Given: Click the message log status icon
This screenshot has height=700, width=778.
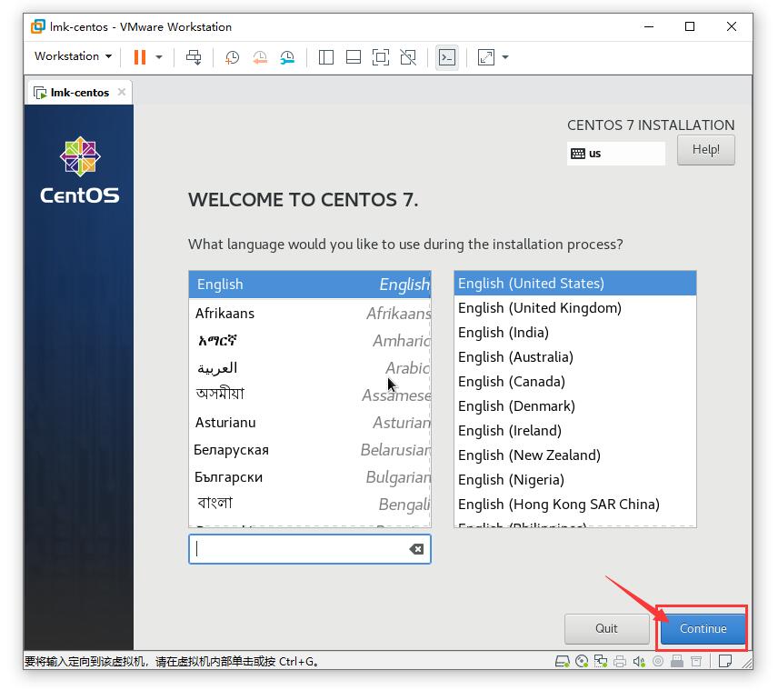Looking at the screenshot, I should [x=725, y=661].
